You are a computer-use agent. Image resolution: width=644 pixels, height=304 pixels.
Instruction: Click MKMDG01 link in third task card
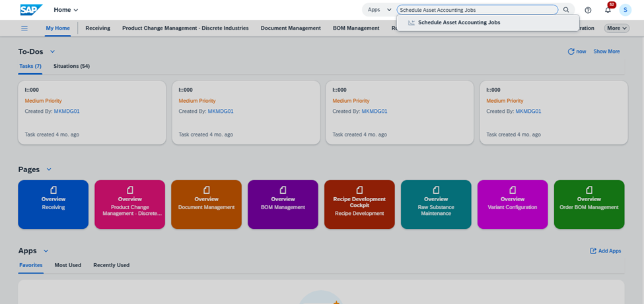coord(374,111)
